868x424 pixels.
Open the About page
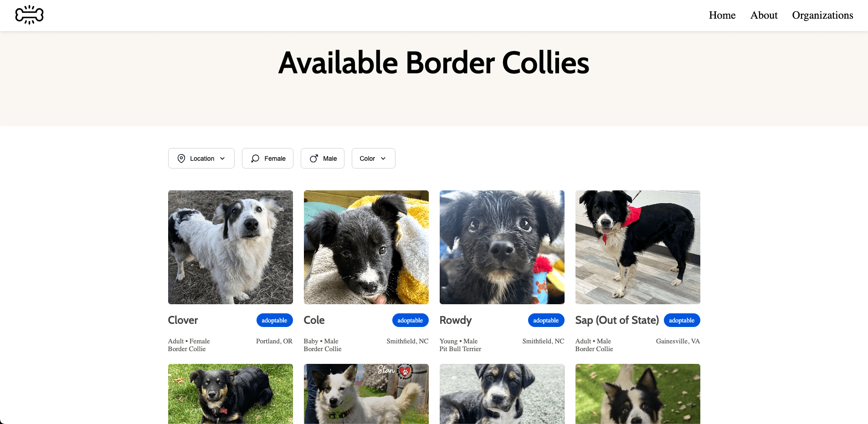(x=764, y=15)
